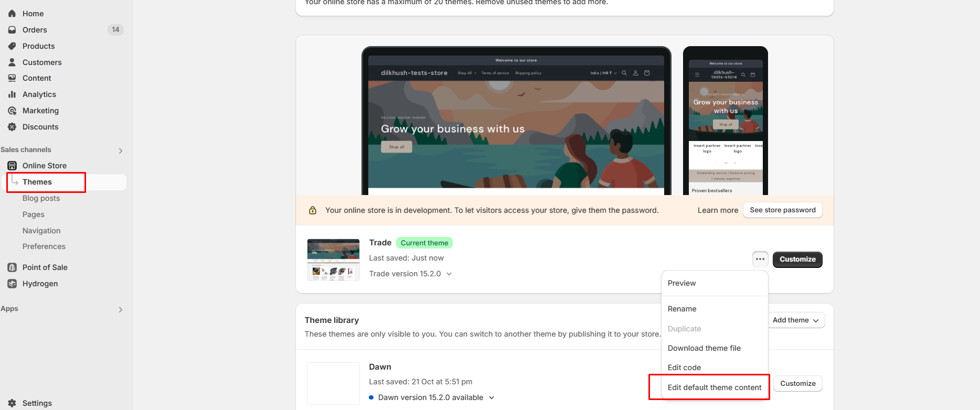Click the lock icon in password banner
The image size is (980, 410).
313,210
